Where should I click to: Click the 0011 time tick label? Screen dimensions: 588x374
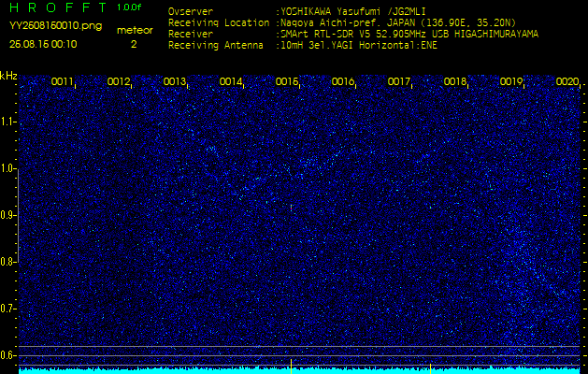click(x=62, y=81)
